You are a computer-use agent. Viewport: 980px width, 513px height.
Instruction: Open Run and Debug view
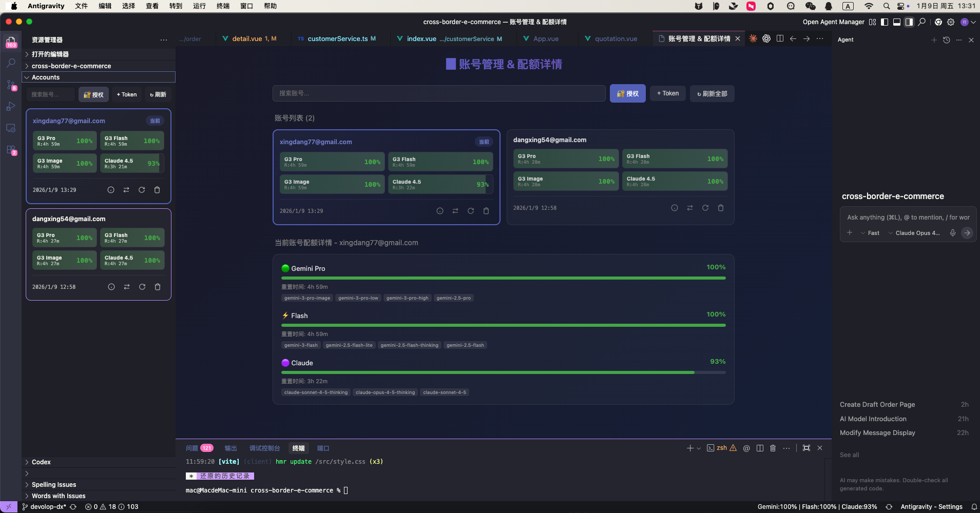coord(11,106)
